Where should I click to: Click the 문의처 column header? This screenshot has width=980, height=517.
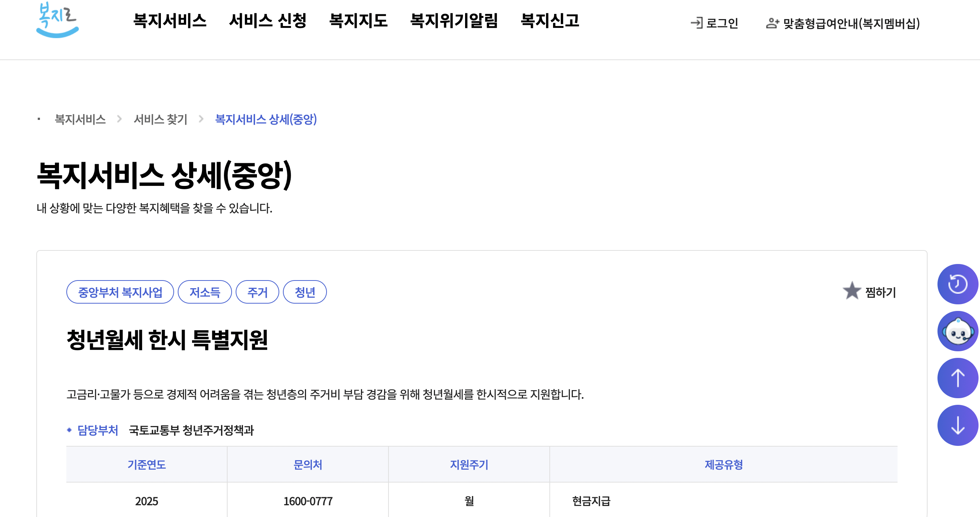pos(308,465)
